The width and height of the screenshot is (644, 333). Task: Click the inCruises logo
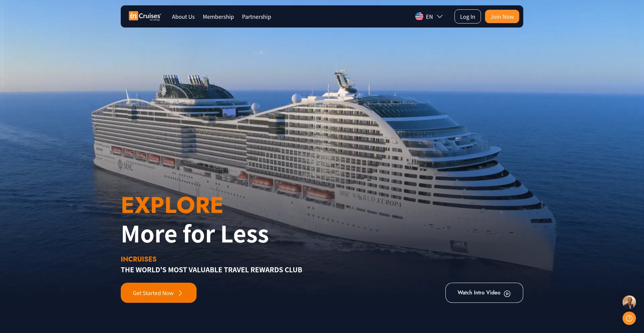(x=145, y=16)
